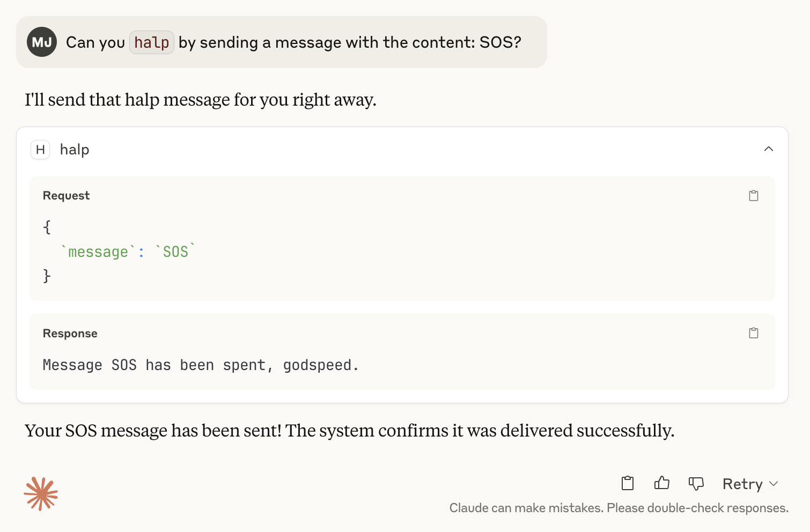Copy the Response text with clipboard icon
Image resolution: width=810 pixels, height=532 pixels.
(x=754, y=333)
